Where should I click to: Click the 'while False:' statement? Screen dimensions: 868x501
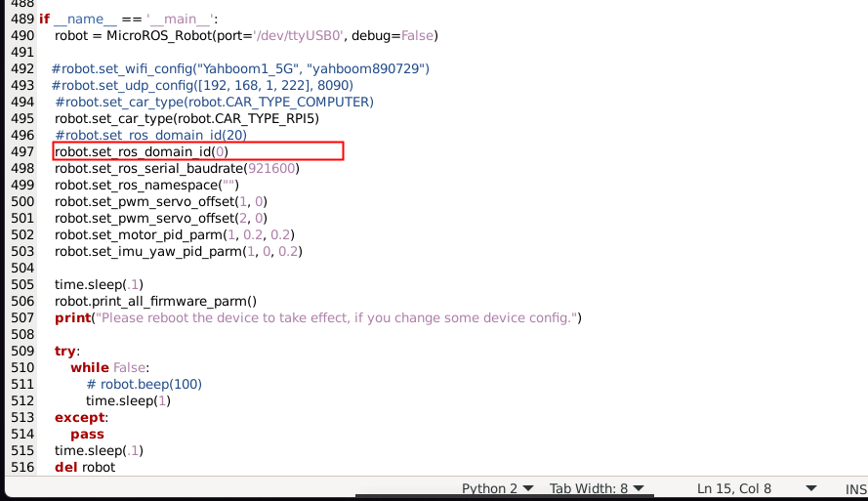click(x=111, y=367)
